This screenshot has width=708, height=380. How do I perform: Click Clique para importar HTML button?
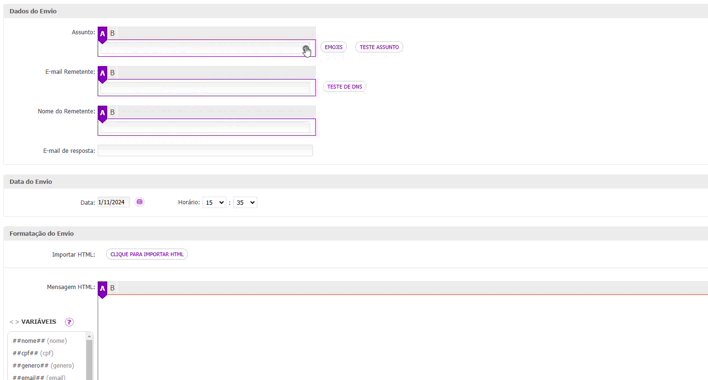(147, 254)
